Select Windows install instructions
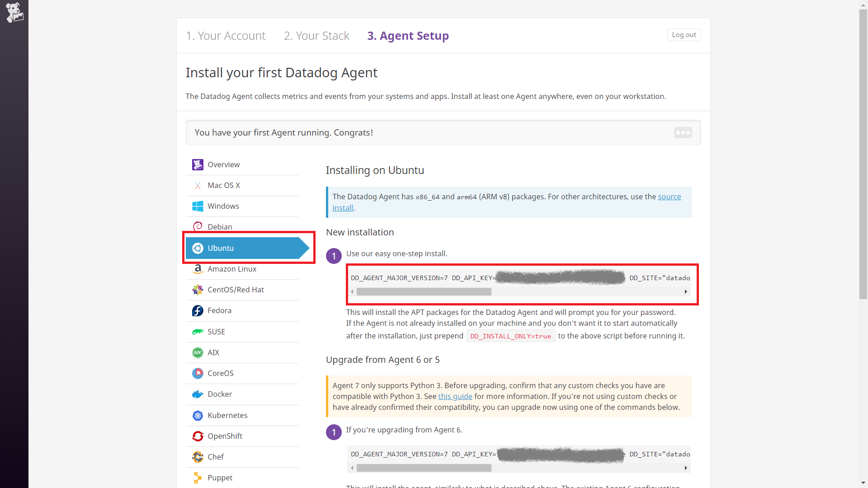Viewport: 868px width, 488px height. pyautogui.click(x=242, y=206)
